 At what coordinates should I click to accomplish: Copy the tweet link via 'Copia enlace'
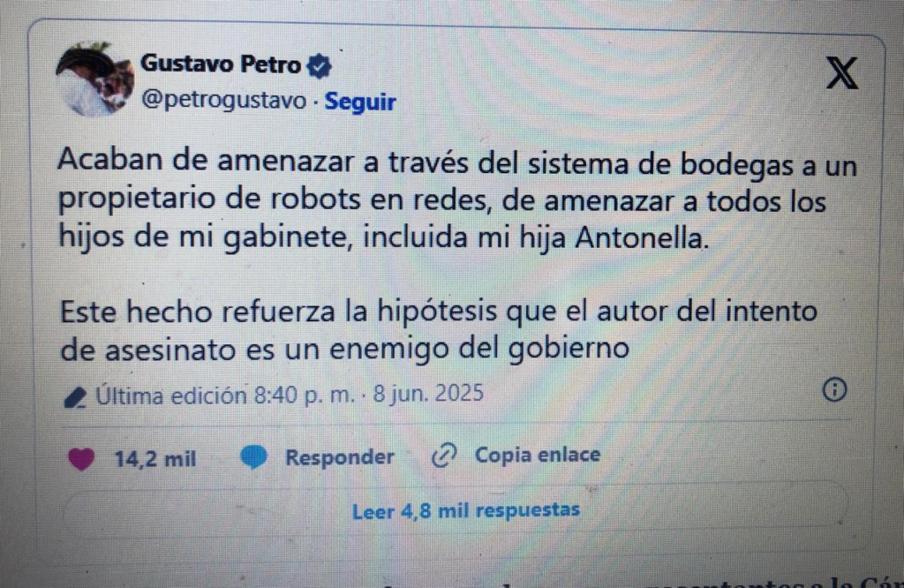(x=538, y=455)
